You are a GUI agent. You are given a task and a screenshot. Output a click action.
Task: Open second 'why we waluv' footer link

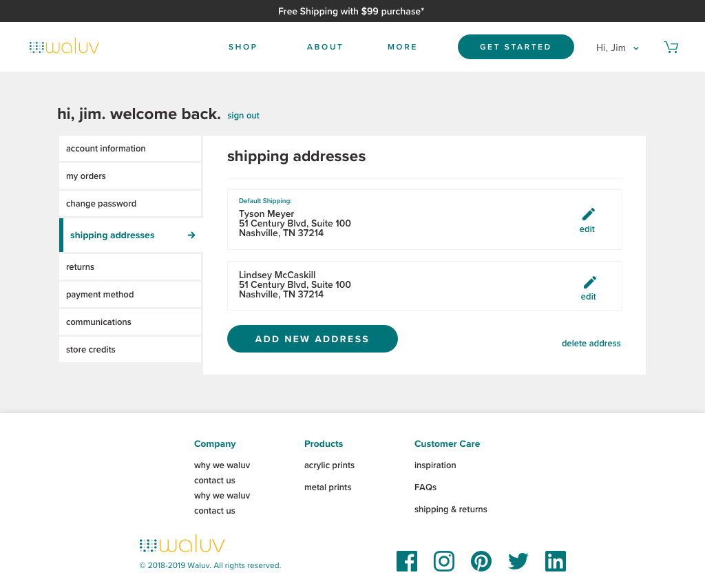coord(222,496)
